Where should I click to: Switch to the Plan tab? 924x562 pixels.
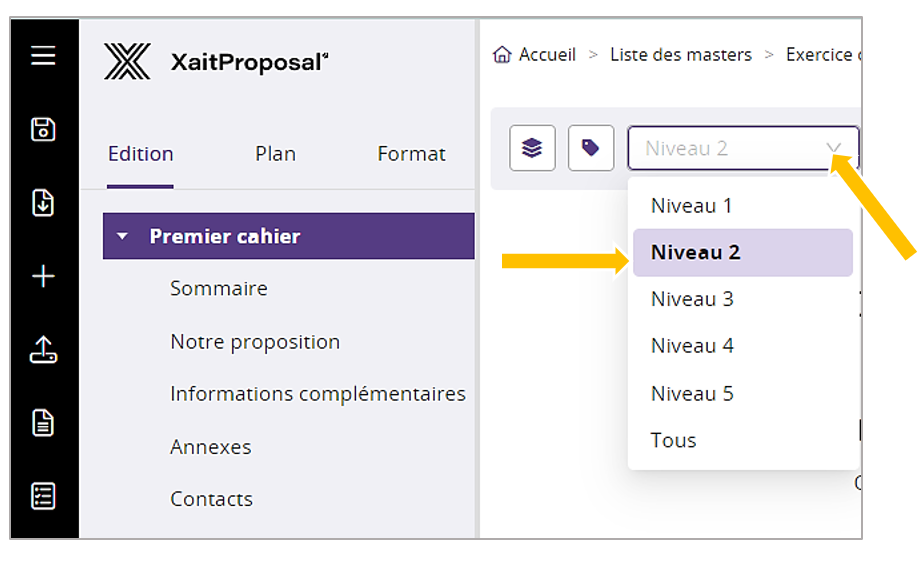tap(275, 154)
